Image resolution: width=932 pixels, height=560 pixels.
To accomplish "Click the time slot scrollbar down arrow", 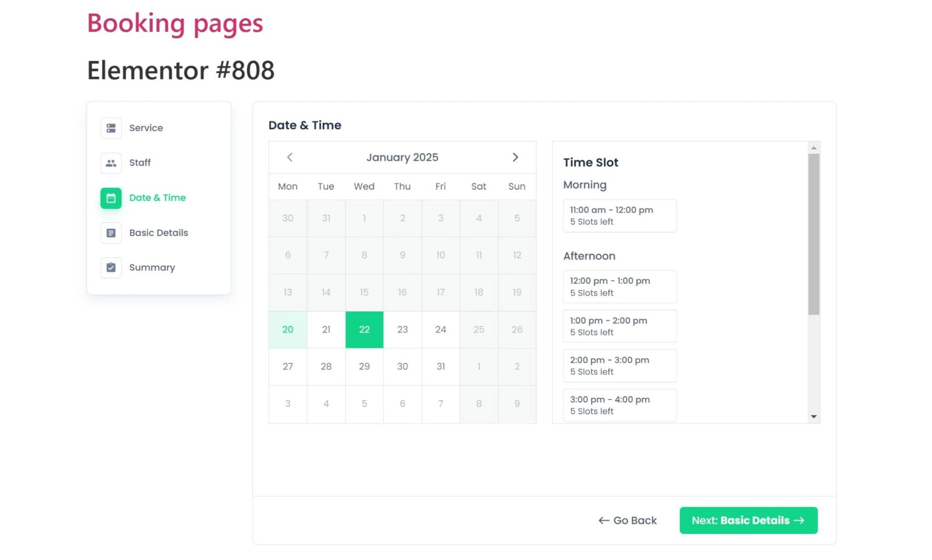I will 814,417.
